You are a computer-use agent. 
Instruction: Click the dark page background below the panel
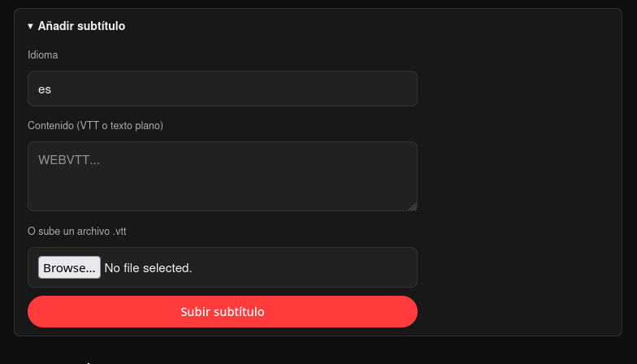pyautogui.click(x=318, y=350)
